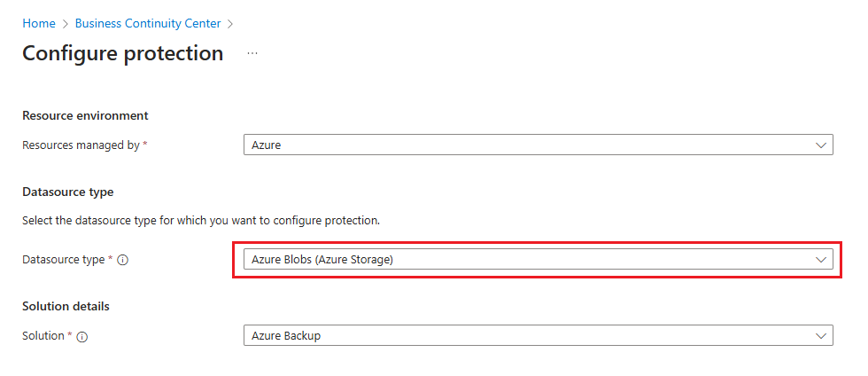Click the info icon next to Datasource type
The height and width of the screenshot is (376, 868).
(123, 260)
